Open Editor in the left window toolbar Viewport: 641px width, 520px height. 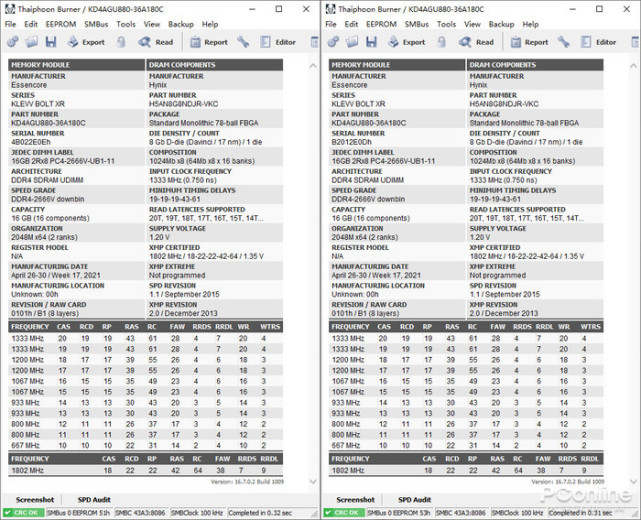pos(278,42)
